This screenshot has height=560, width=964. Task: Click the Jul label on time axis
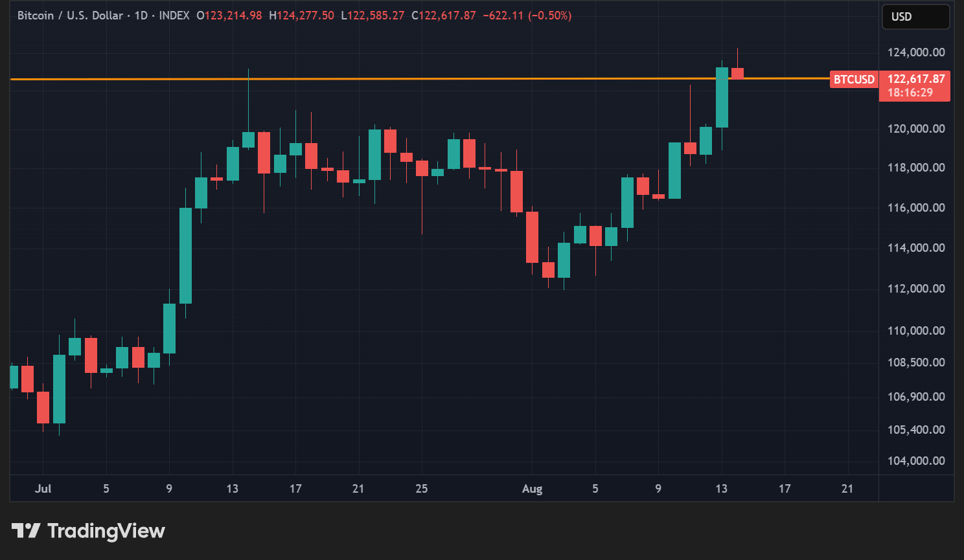pos(43,489)
